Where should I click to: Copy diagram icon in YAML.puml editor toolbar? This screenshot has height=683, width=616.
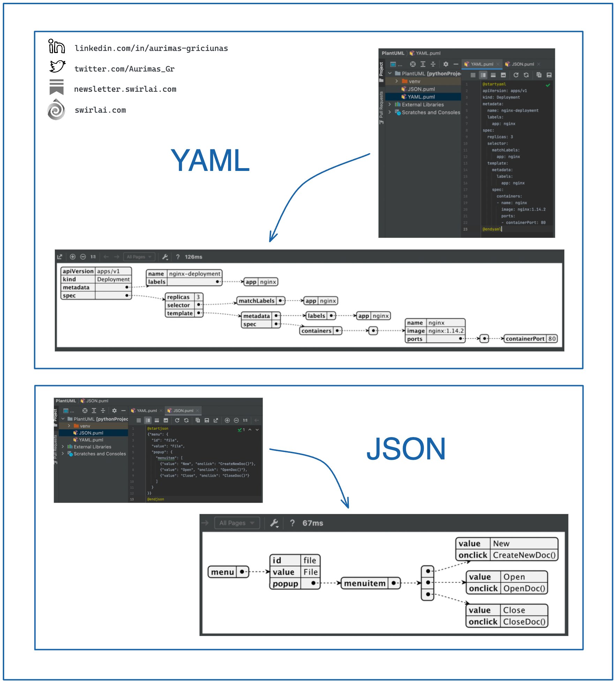coord(539,75)
